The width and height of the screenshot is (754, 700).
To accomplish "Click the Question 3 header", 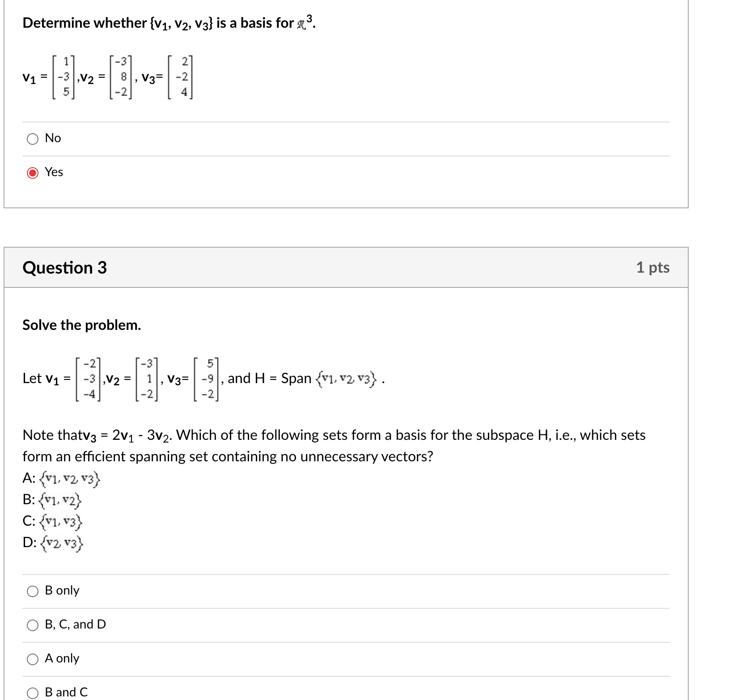I will [x=65, y=267].
